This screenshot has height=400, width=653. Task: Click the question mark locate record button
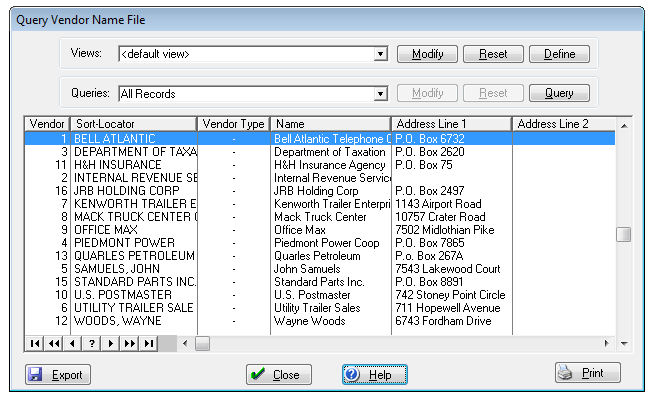[91, 343]
